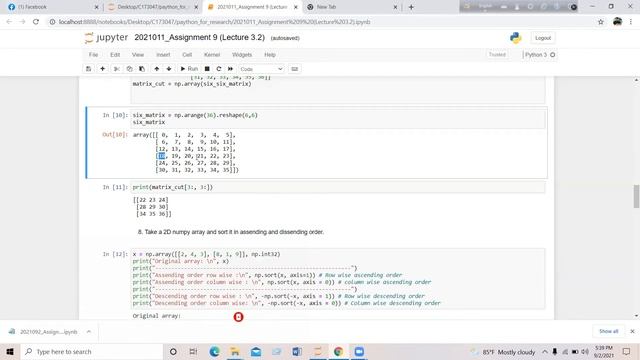Move selected cell up arrow
The height and width of the screenshot is (360, 640).
[x=157, y=69]
